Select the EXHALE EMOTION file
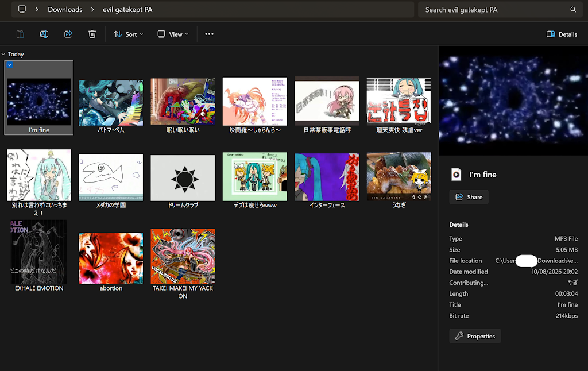This screenshot has width=588, height=371. tap(39, 256)
